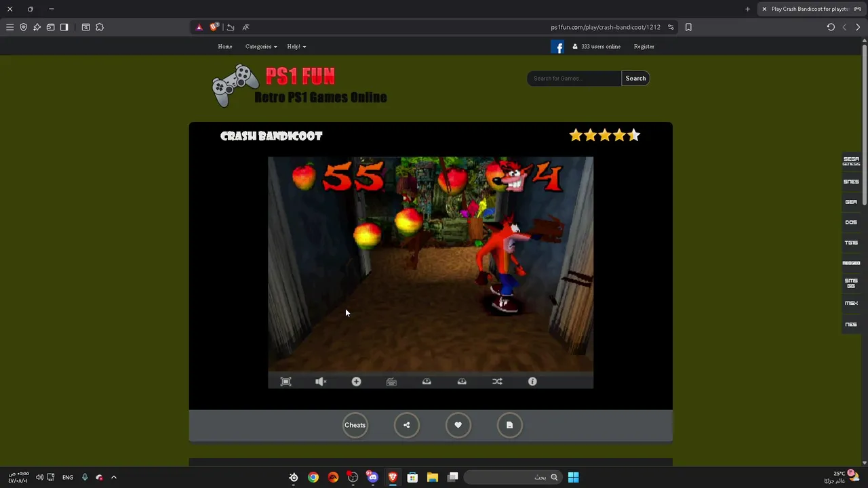Toggle the browser sidebar panel
Image resolution: width=868 pixels, height=488 pixels.
(64, 27)
